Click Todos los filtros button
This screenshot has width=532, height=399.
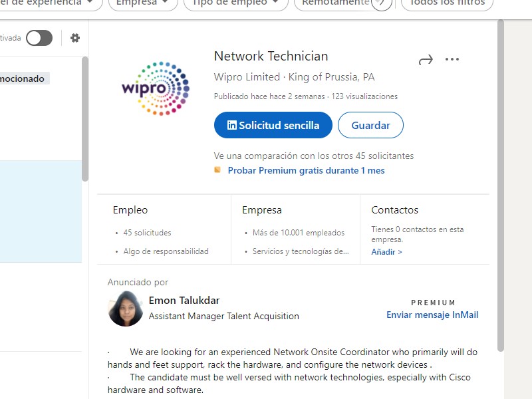click(x=447, y=3)
